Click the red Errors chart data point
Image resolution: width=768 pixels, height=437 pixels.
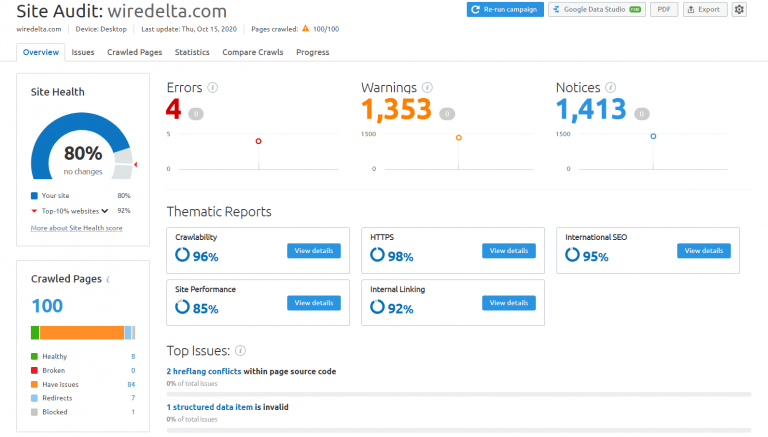[x=259, y=141]
